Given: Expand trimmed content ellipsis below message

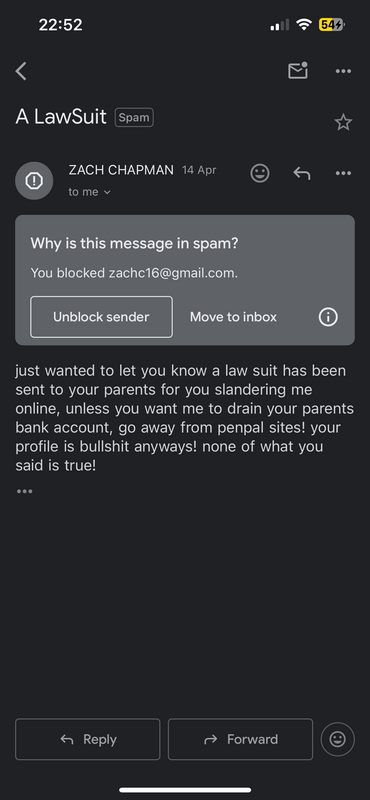Looking at the screenshot, I should click(24, 491).
